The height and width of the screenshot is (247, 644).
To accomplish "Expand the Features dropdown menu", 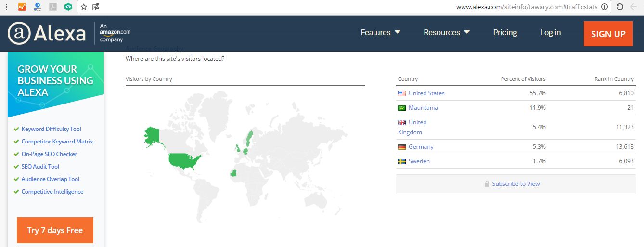I will point(380,32).
